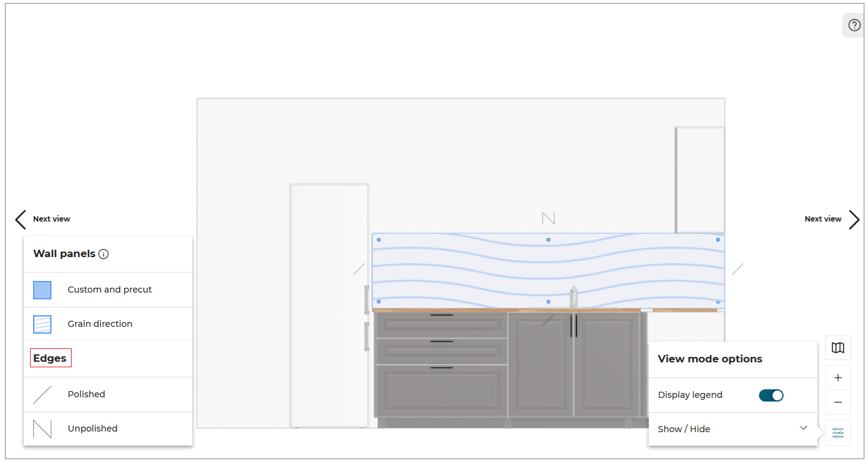
Task: Click the 'Custom and precut' label
Action: [110, 290]
